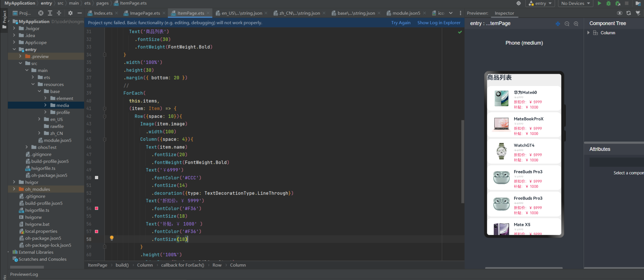
Task: Click the blue snowflake icon in previewer
Action: (558, 23)
